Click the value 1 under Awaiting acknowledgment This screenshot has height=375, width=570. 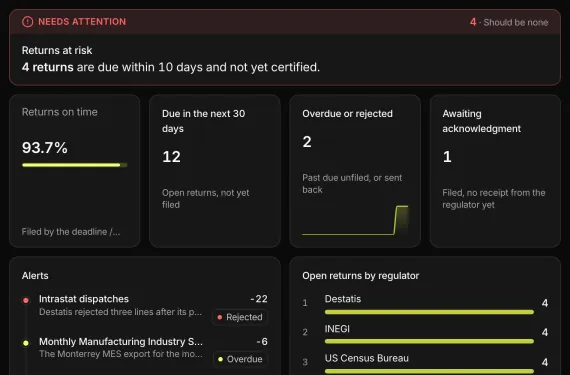point(447,157)
